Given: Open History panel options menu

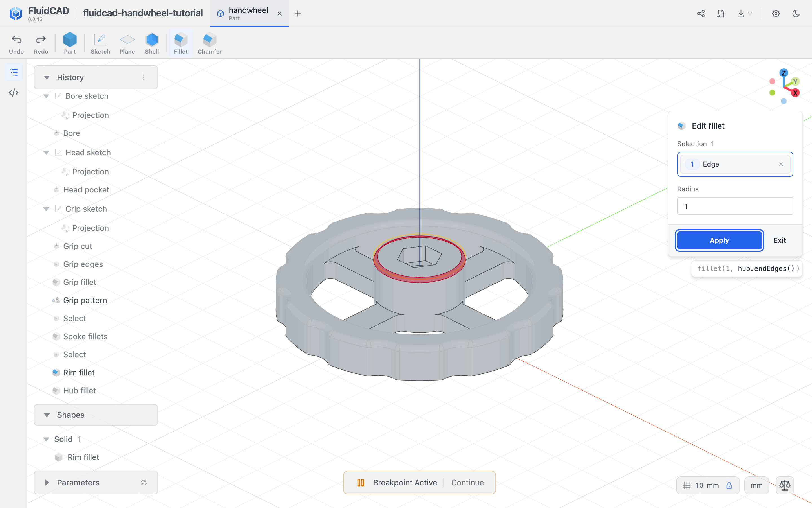Looking at the screenshot, I should click(144, 77).
